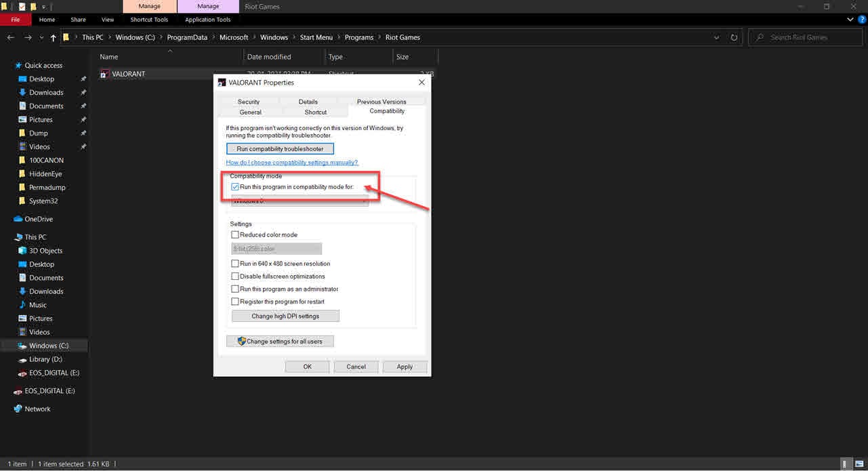Click Start Menu in address breadcrumb
868x471 pixels.
(x=316, y=38)
